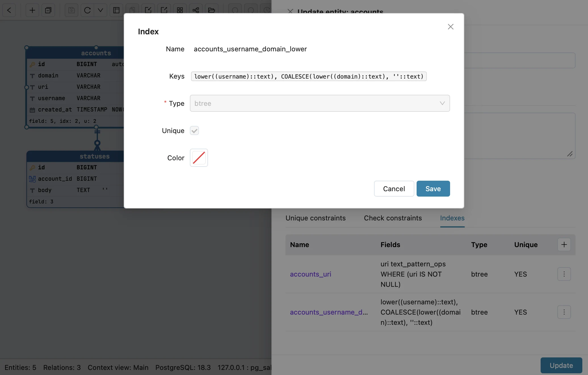Click the circular refresh arrow icon in toolbar
Screen dimensions: 588x375
87,10
